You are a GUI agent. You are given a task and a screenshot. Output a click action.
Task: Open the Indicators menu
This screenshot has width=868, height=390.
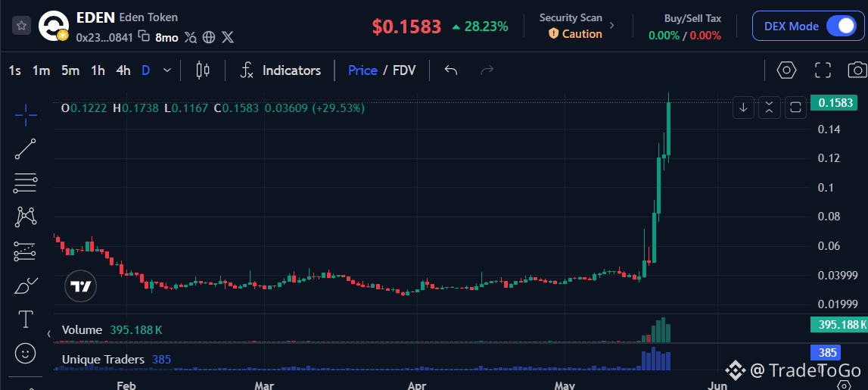(281, 70)
